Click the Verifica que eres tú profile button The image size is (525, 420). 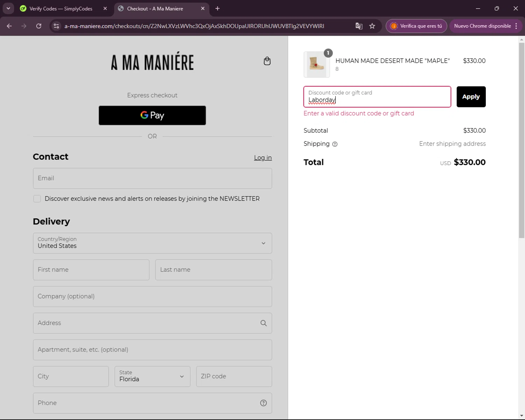coord(416,26)
